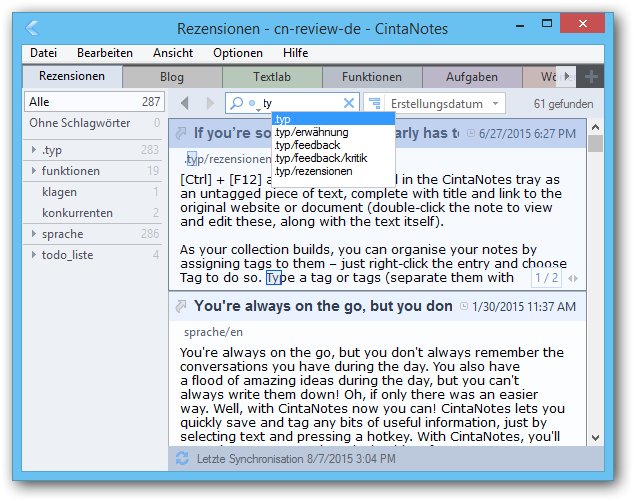Open the Hilfe menu
This screenshot has width=634, height=501.
tap(296, 53)
